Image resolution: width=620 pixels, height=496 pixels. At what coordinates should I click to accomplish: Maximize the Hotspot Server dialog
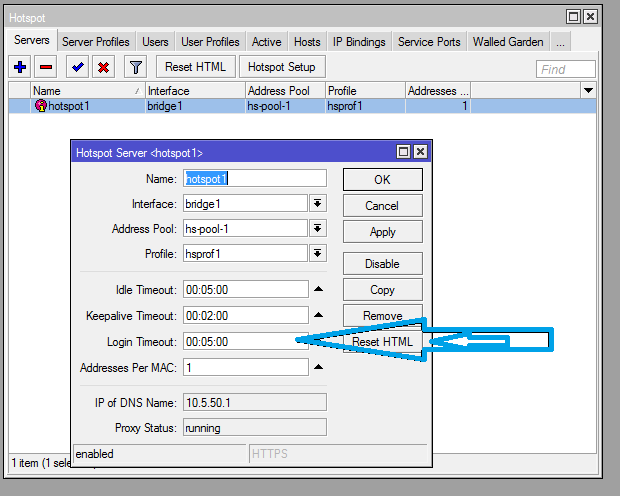403,151
